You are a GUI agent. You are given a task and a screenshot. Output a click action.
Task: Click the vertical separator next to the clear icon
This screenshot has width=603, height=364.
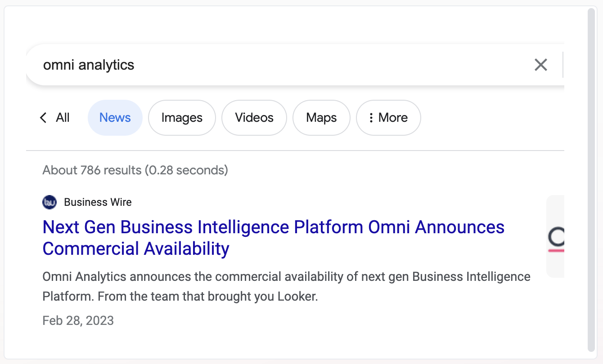click(563, 65)
